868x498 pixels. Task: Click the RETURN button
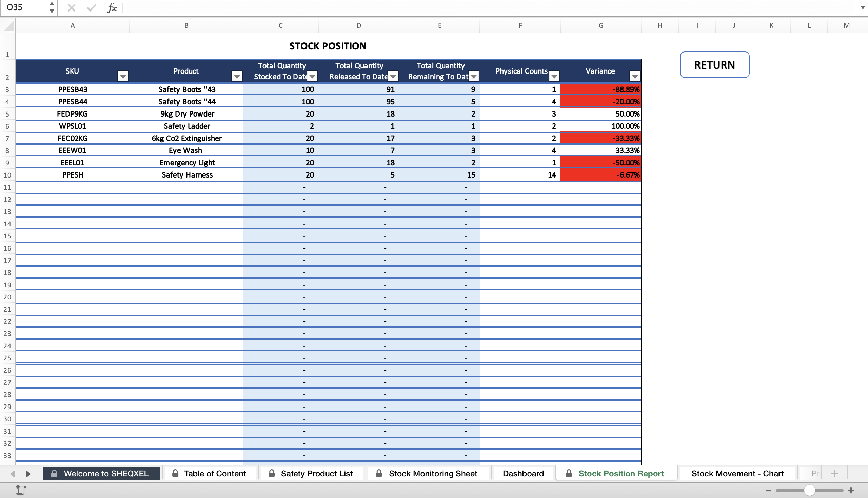pos(715,65)
